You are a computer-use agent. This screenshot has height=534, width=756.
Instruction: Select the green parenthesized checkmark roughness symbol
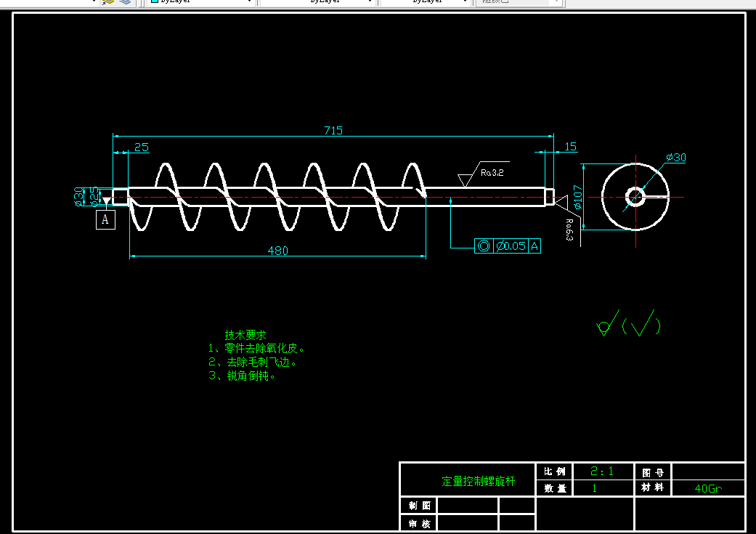pos(641,324)
